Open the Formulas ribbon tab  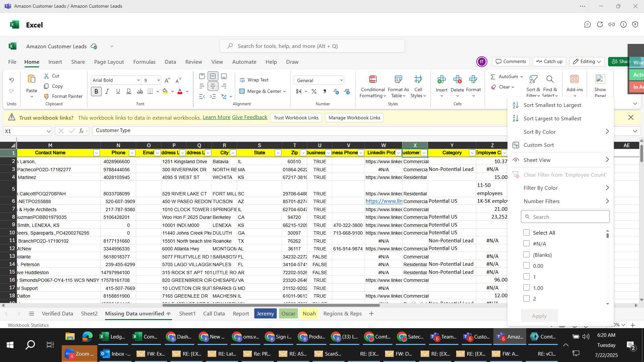pyautogui.click(x=144, y=62)
